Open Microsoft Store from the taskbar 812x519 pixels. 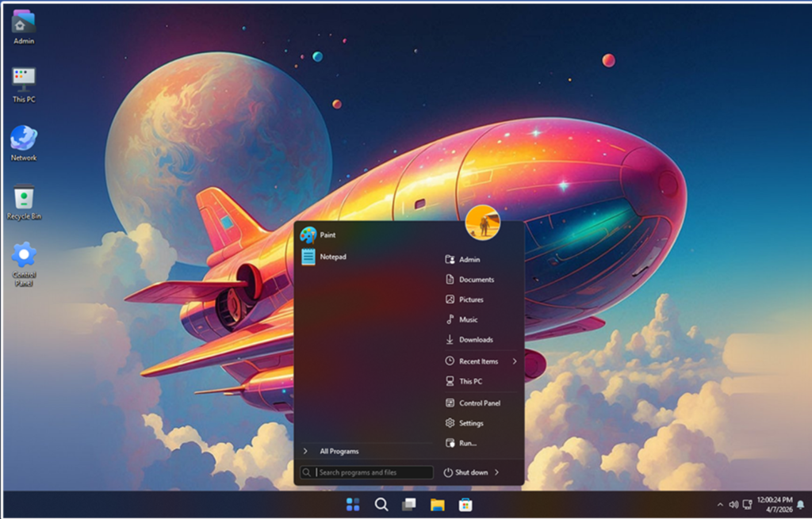[465, 505]
